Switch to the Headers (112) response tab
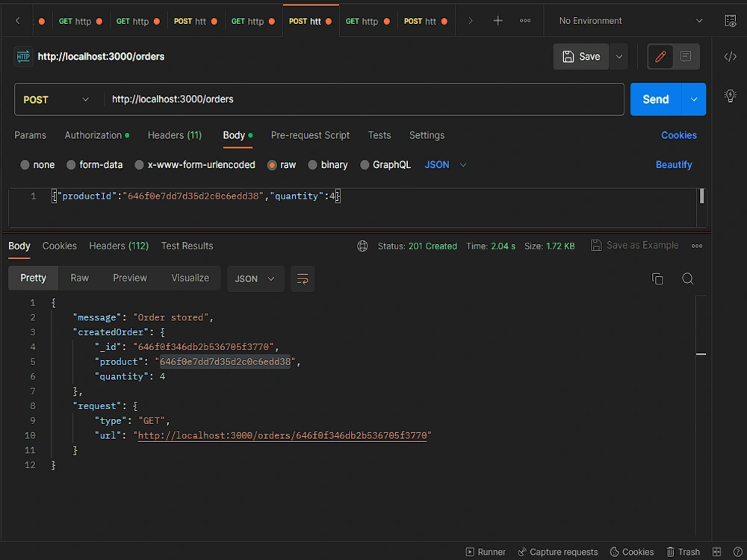The width and height of the screenshot is (747, 560). (118, 246)
